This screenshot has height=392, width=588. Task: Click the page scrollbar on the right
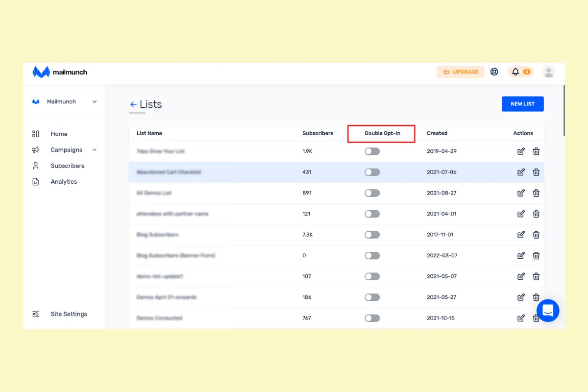point(564,110)
